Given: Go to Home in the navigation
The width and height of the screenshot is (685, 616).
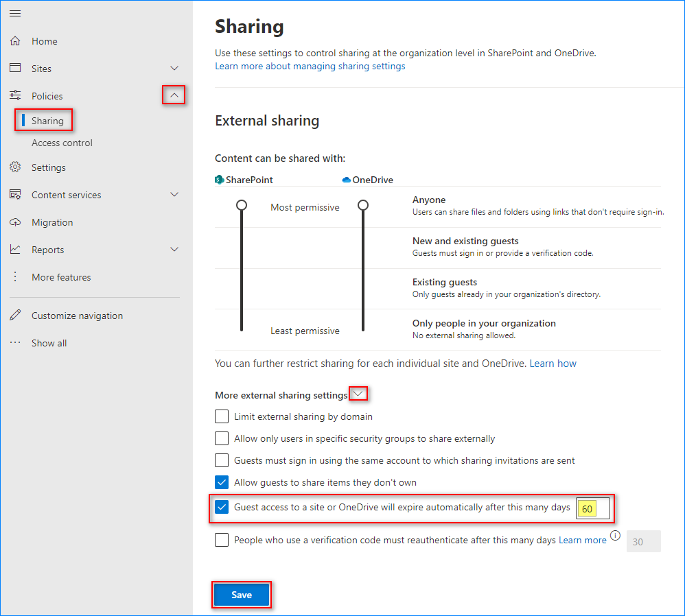Looking at the screenshot, I should click(x=45, y=41).
